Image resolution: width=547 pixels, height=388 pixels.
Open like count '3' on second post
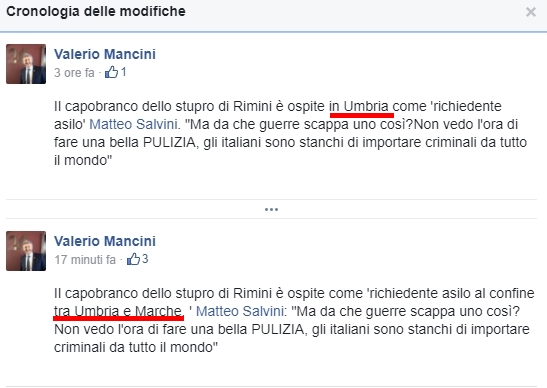(145, 259)
